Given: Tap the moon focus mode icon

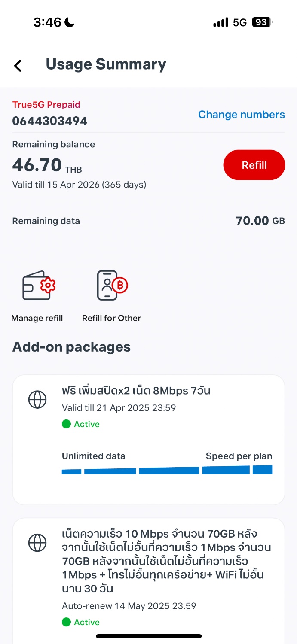Looking at the screenshot, I should pos(70,22).
